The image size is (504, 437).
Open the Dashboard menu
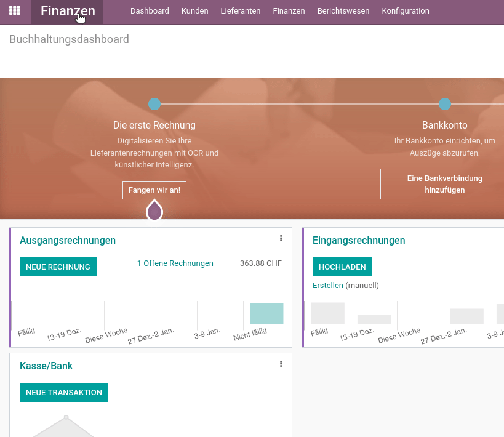150,11
